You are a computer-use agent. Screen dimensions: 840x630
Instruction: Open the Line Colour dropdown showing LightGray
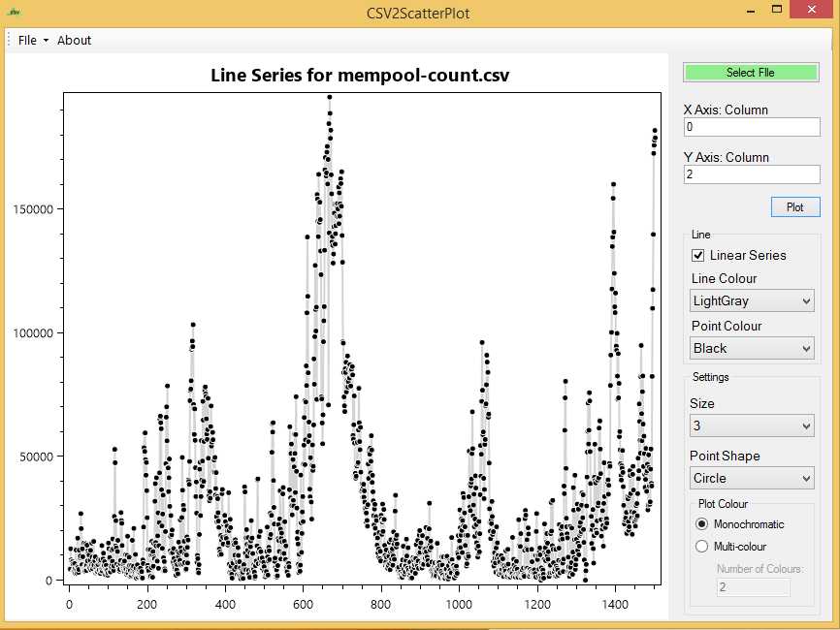[x=752, y=301]
